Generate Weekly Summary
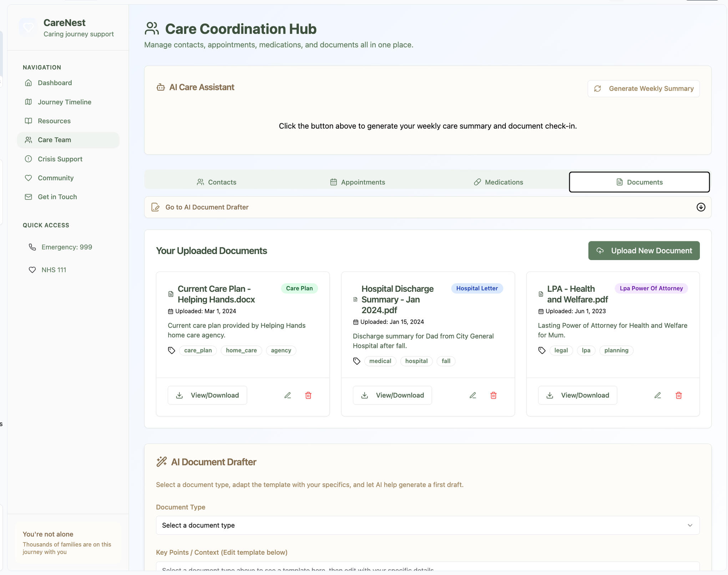This screenshot has width=728, height=575. click(643, 89)
